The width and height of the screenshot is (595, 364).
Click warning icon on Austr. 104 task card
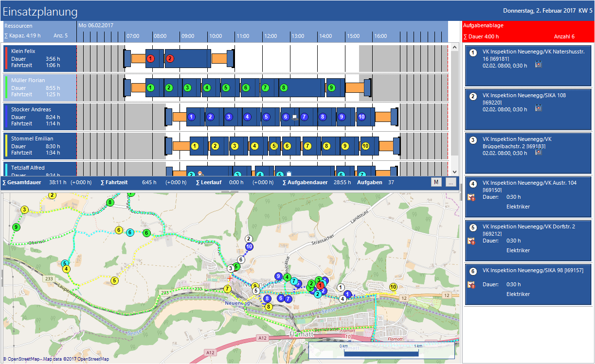[470, 197]
